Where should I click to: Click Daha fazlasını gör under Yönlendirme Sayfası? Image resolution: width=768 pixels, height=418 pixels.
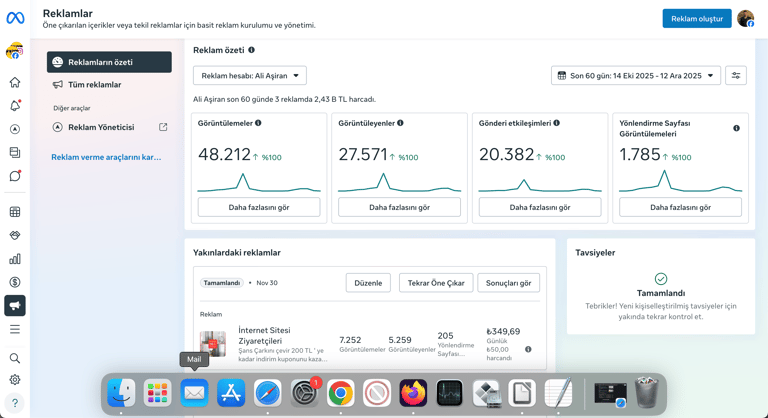[680, 207]
